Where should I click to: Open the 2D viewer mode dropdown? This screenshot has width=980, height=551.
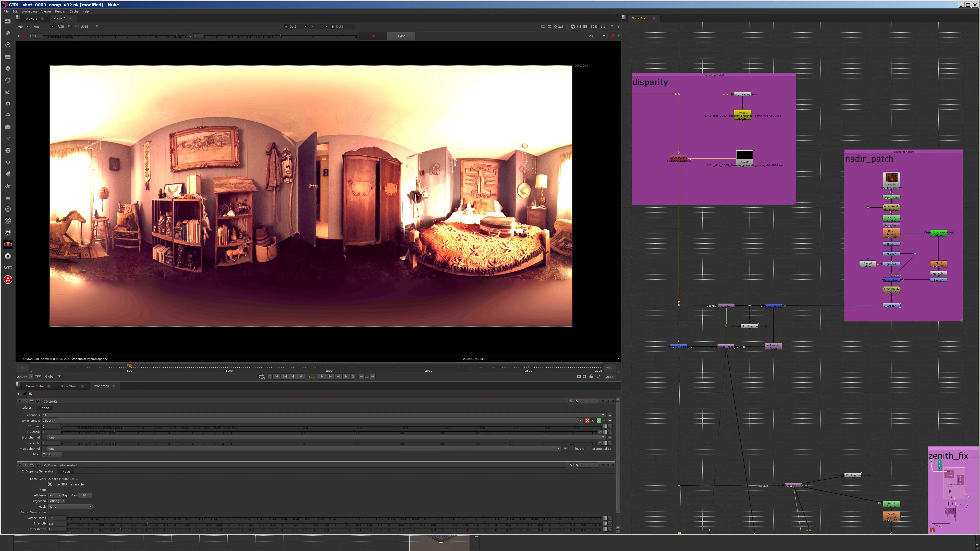tap(597, 36)
